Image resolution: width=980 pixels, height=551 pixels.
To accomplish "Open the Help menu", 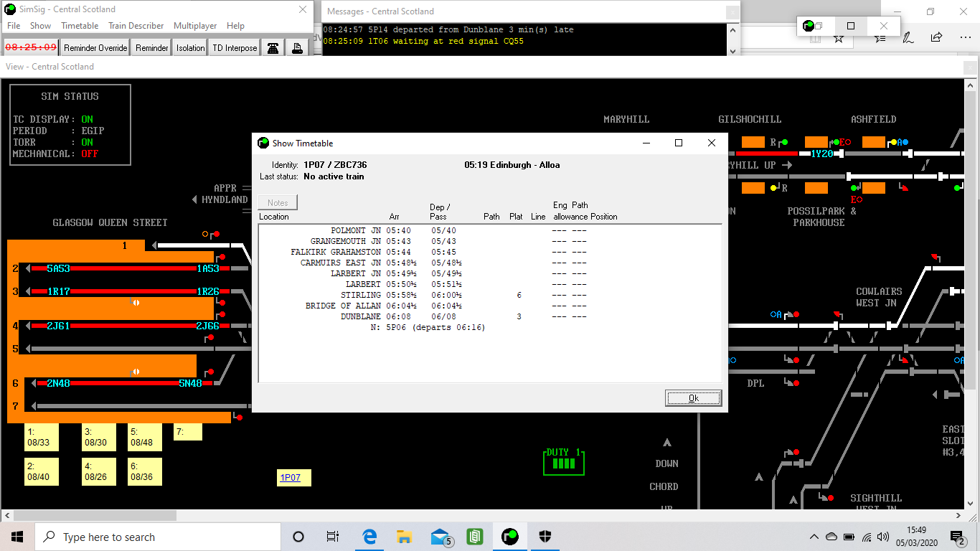I will pos(235,25).
